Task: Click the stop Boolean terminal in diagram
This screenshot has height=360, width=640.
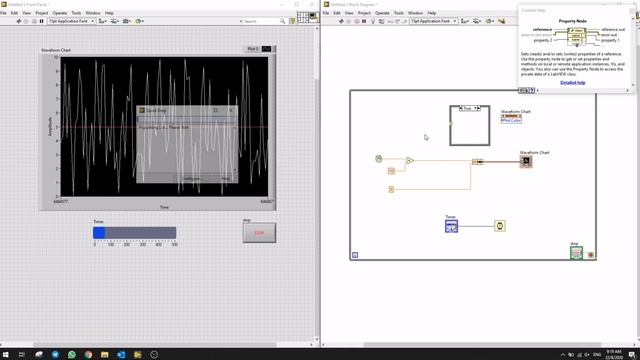Action: tap(576, 253)
